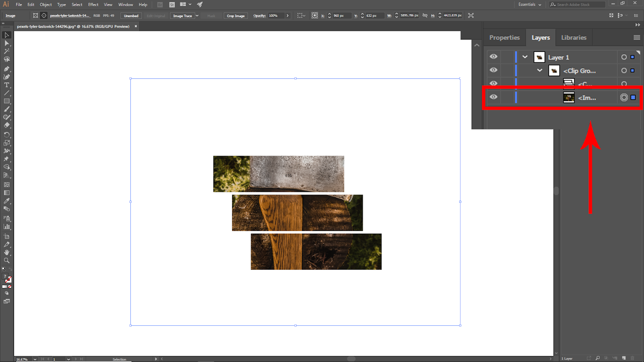Pick the Width/Warp tool

(x=7, y=151)
